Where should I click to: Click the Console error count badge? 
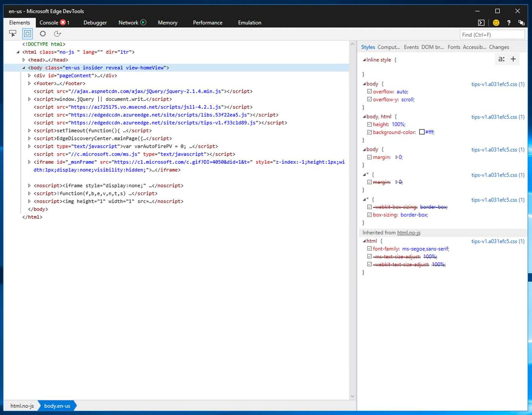click(63, 22)
